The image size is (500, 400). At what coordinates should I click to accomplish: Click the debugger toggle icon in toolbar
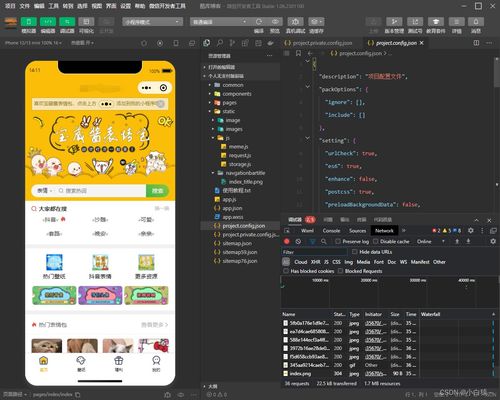pyautogui.click(x=67, y=22)
